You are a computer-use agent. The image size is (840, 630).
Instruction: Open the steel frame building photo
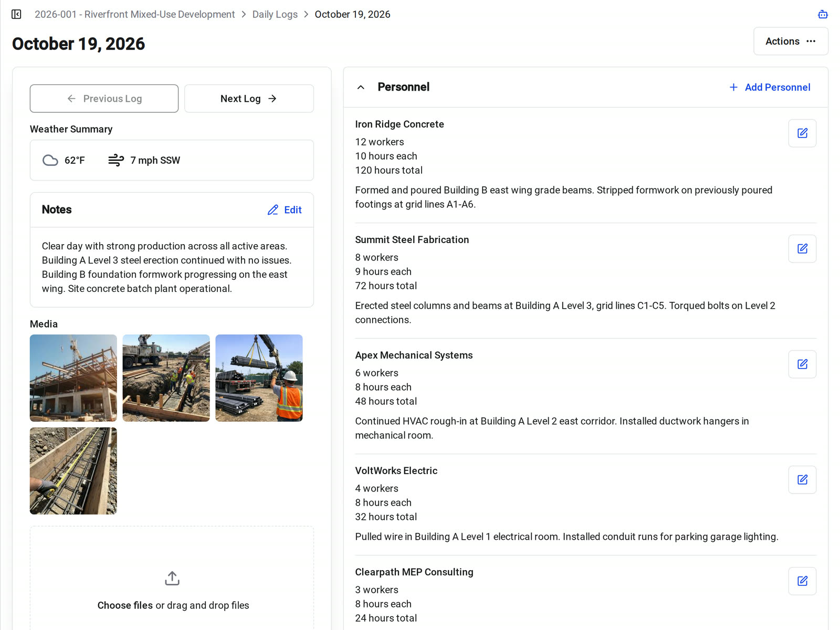tap(73, 378)
